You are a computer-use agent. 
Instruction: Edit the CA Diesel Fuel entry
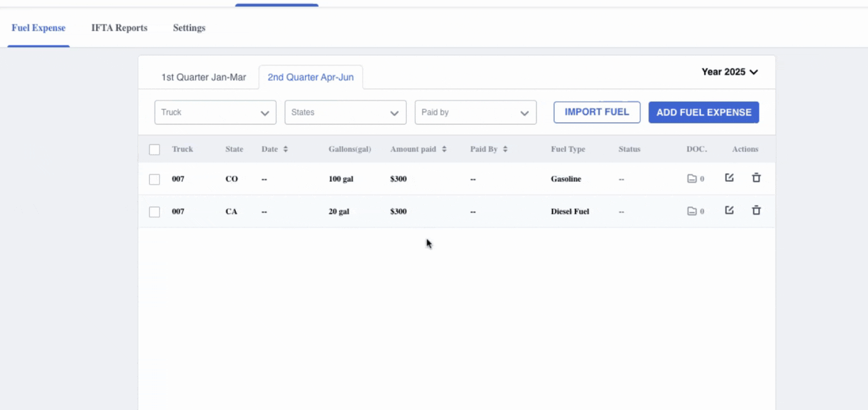pyautogui.click(x=729, y=210)
